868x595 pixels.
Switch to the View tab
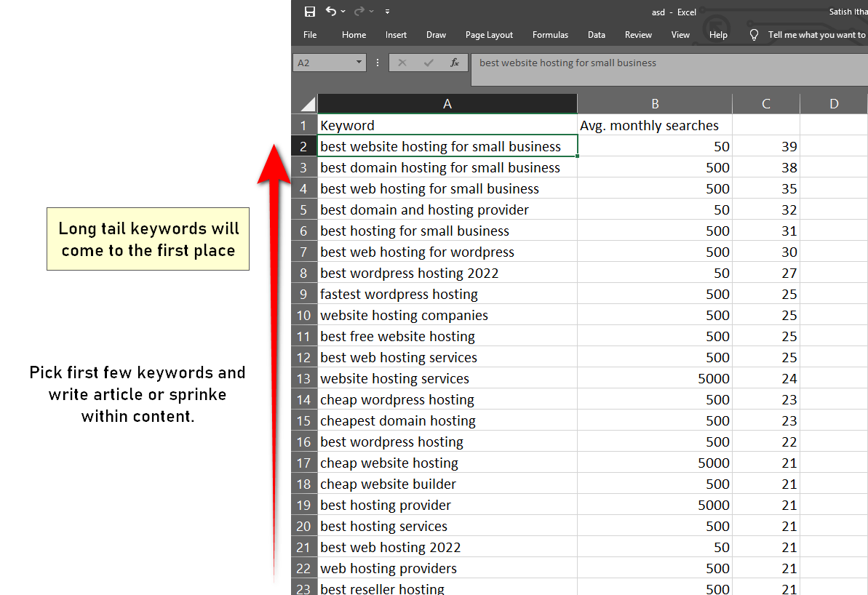point(680,35)
